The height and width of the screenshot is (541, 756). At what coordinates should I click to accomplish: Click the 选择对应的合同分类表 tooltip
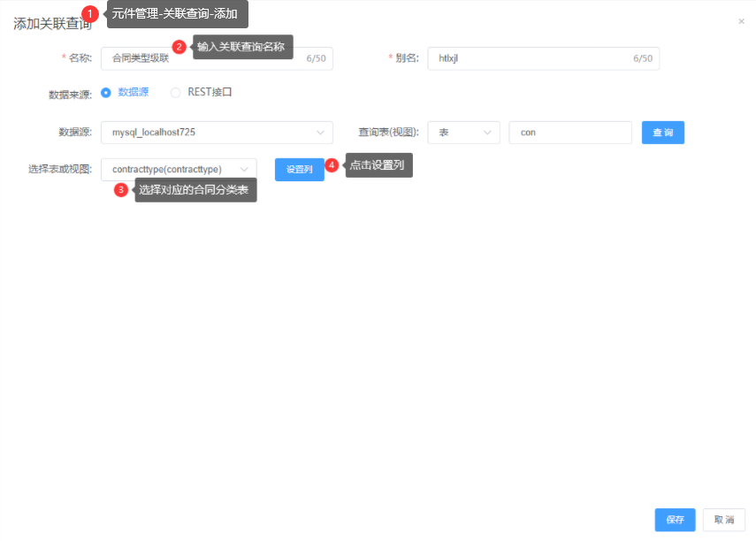click(x=195, y=190)
